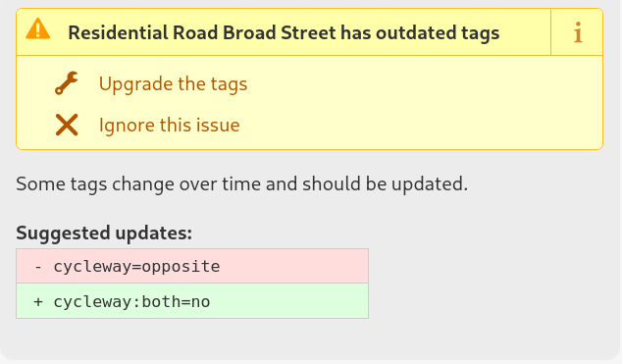Select the plus sign in added tag row

38,302
